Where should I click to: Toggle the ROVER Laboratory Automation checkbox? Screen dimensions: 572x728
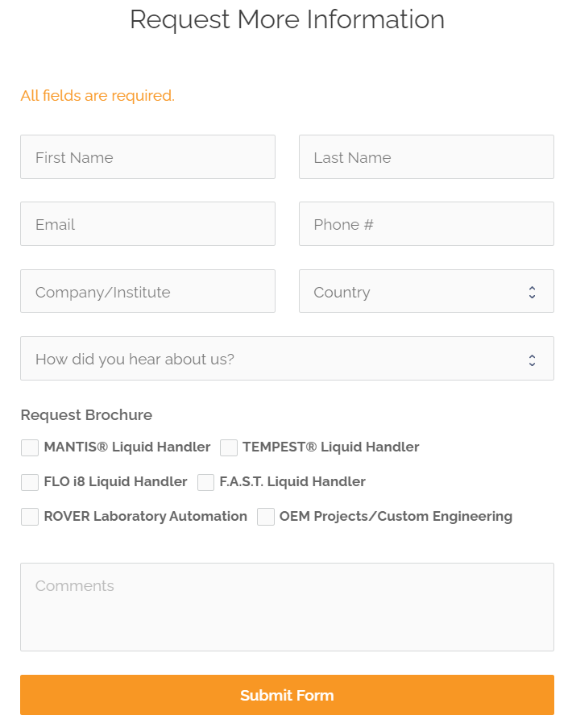coord(30,517)
